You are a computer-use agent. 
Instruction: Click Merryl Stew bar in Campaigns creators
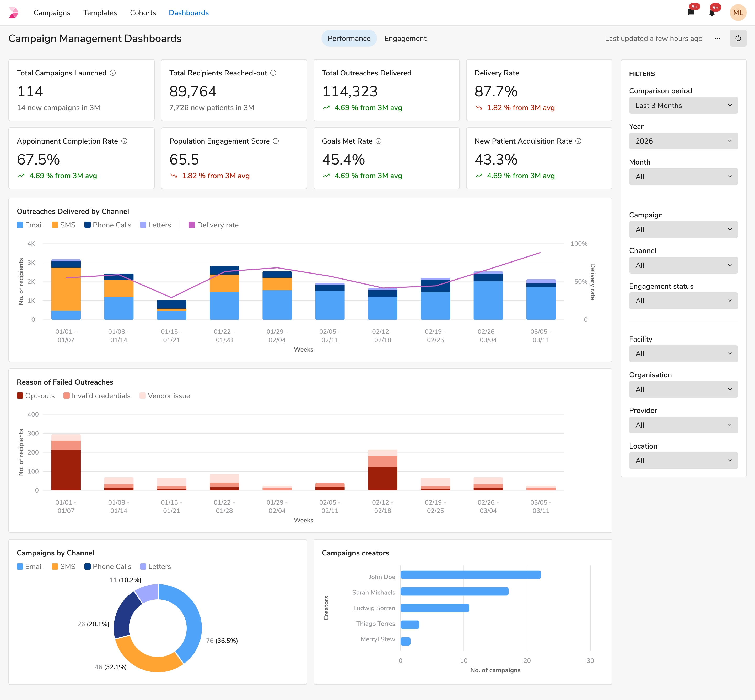[x=406, y=641]
